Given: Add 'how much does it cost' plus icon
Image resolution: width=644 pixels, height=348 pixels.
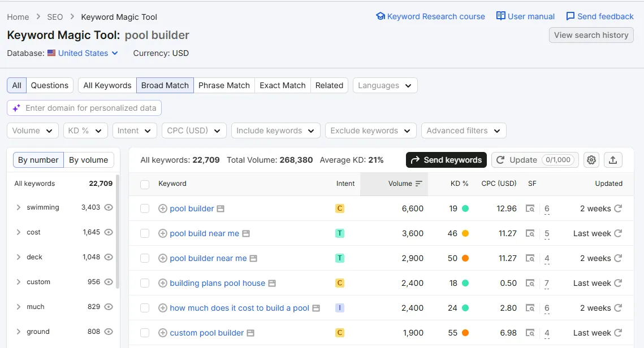Looking at the screenshot, I should click(x=163, y=308).
